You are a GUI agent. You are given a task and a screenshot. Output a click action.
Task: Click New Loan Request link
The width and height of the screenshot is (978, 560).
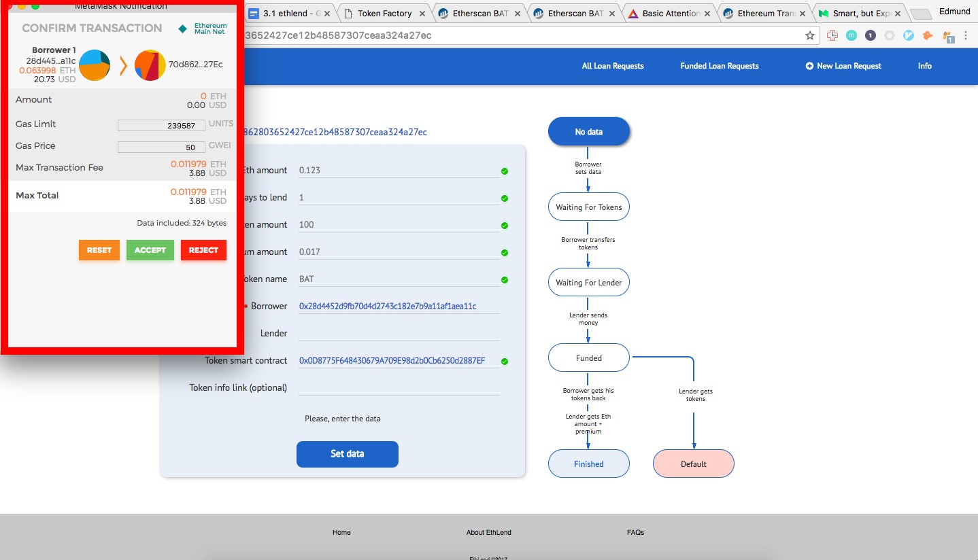(843, 66)
